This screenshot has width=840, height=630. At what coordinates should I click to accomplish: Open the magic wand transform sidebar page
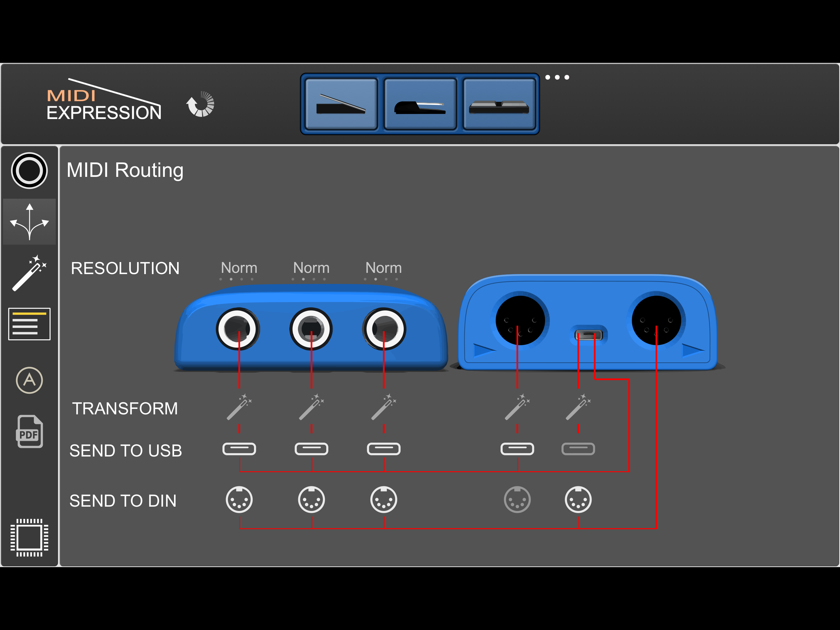(29, 273)
